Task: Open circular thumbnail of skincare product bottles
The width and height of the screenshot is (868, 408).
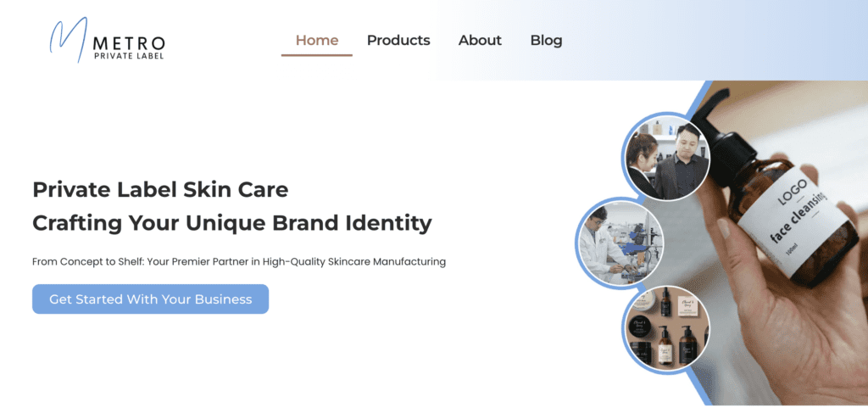Action: pos(666,330)
